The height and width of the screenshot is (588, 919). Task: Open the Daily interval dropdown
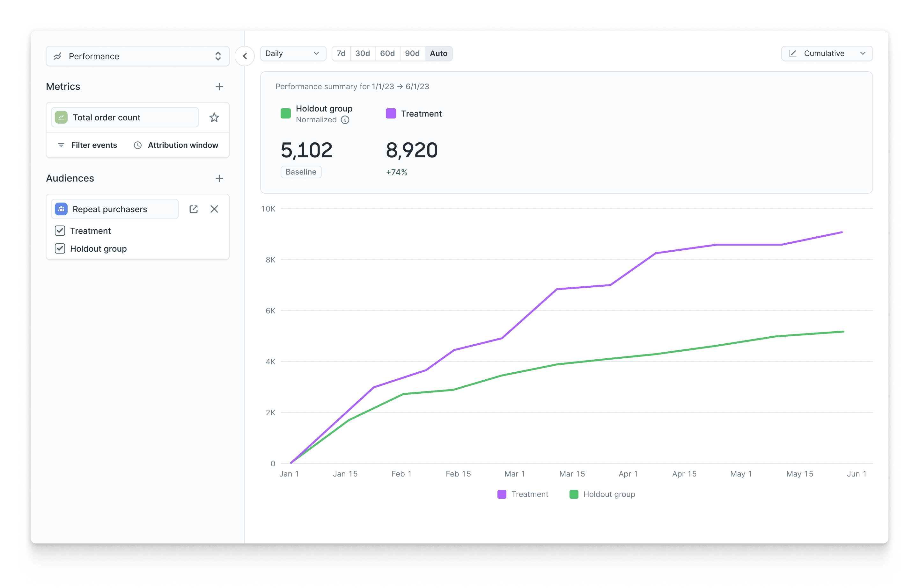pyautogui.click(x=293, y=54)
